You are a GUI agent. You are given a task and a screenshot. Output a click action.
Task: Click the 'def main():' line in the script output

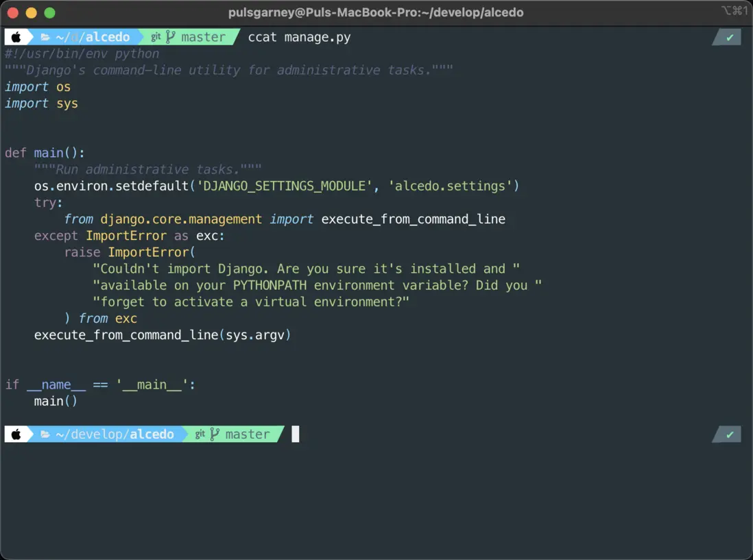[x=43, y=152]
